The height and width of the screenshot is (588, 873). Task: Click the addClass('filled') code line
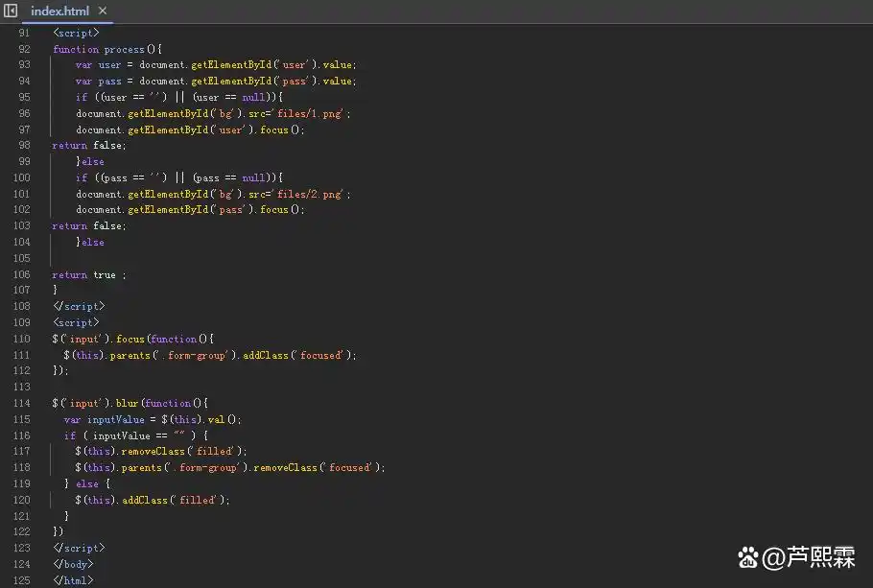[x=152, y=500]
